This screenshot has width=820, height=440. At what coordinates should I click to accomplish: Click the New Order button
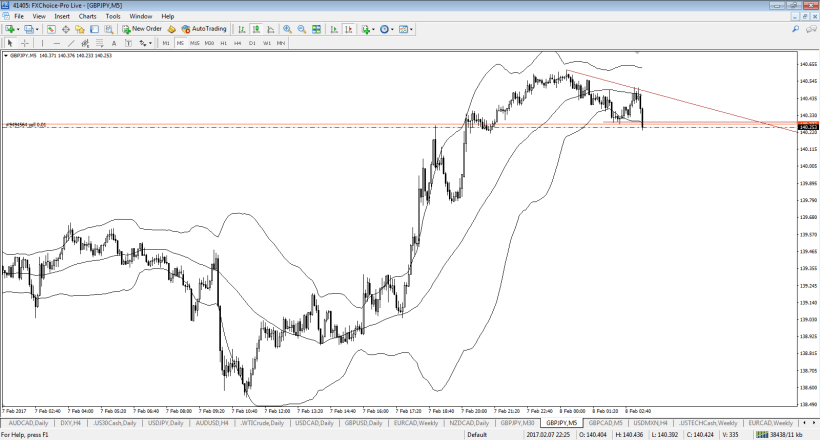click(x=142, y=29)
